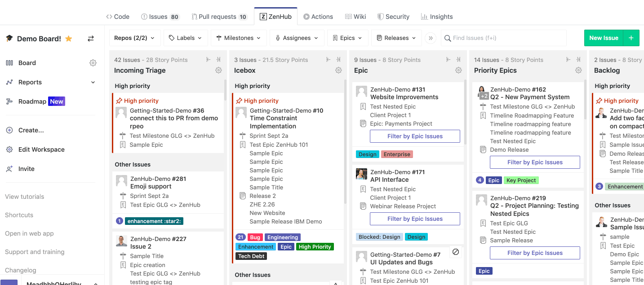Open the Incoming Triage pipeline settings gear

tap(218, 70)
